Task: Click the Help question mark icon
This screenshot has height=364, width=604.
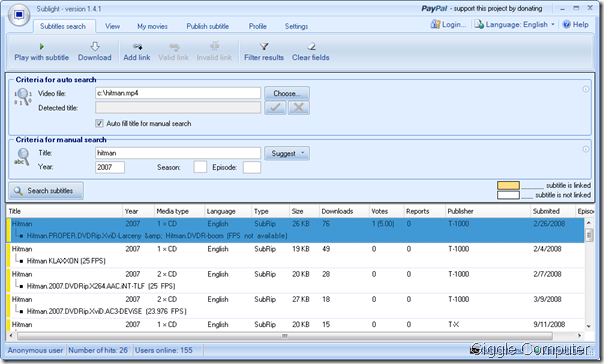Action: click(567, 24)
